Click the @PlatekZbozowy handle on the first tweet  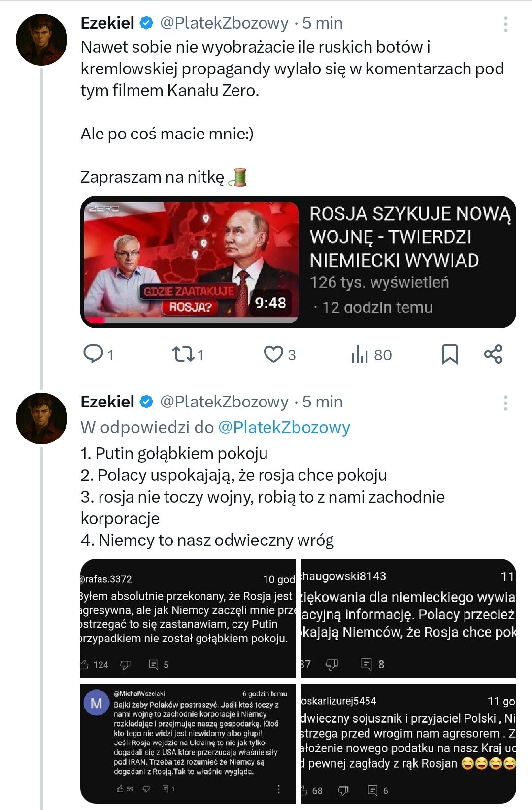click(224, 23)
